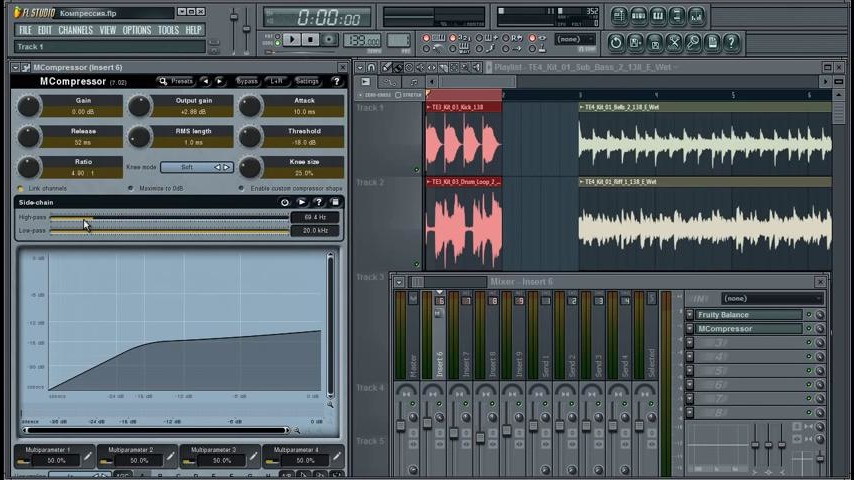Toggle mute light on Insert 7 channel
This screenshot has width=854, height=480.
click(x=466, y=404)
